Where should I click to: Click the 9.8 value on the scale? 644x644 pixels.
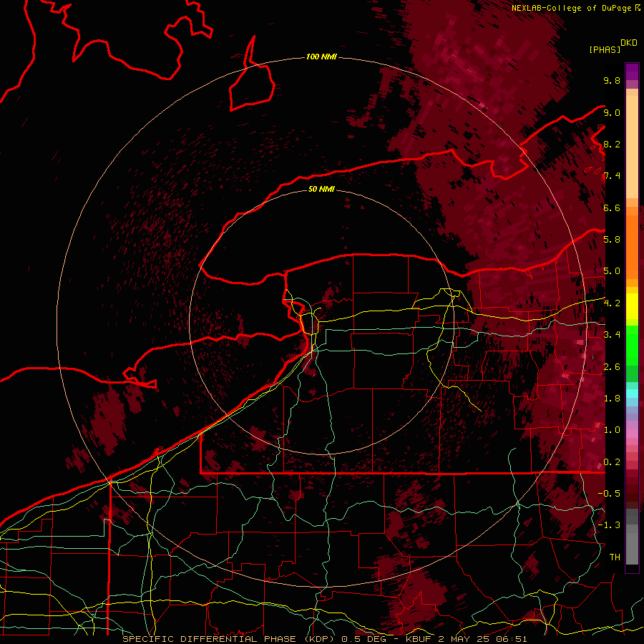pyautogui.click(x=612, y=80)
